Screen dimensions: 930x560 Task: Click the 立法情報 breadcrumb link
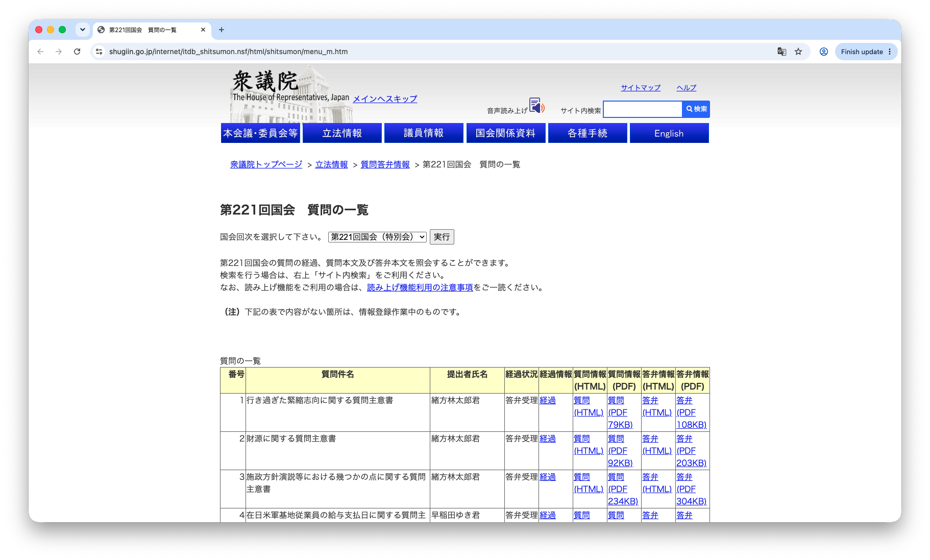point(331,164)
